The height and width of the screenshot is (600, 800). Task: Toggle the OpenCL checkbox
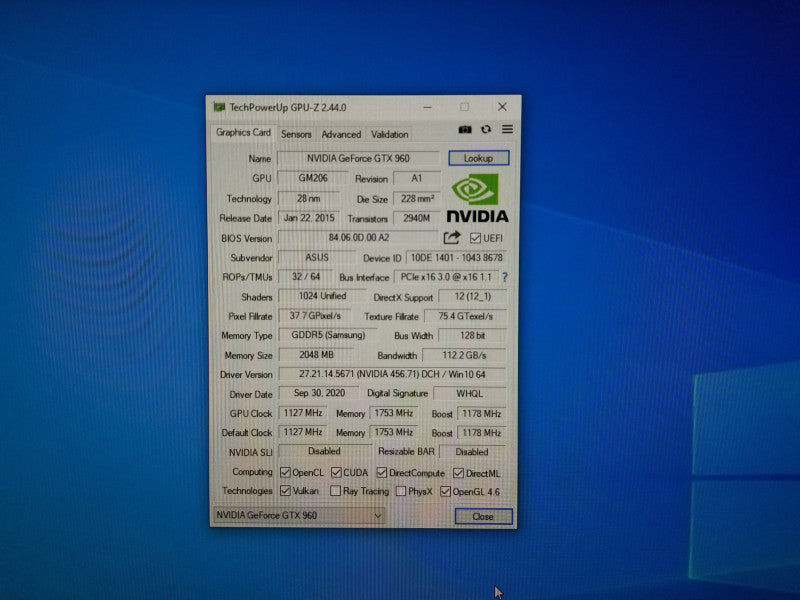286,472
